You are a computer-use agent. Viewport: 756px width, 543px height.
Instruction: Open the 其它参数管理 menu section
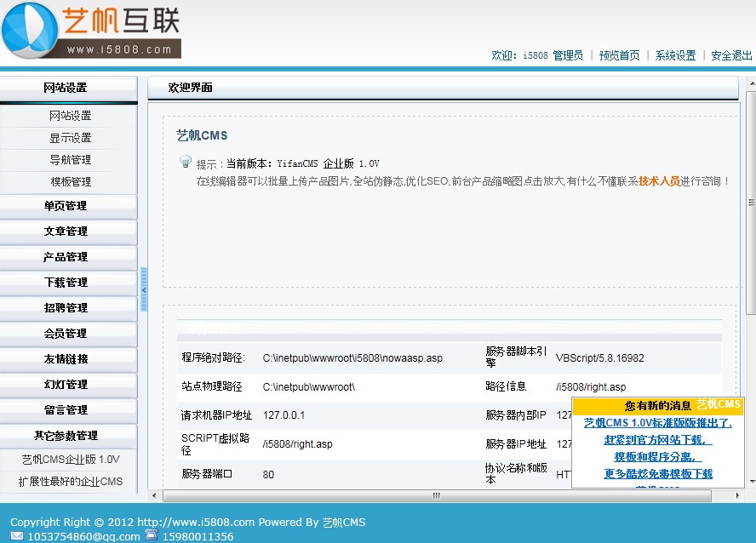pyautogui.click(x=68, y=436)
